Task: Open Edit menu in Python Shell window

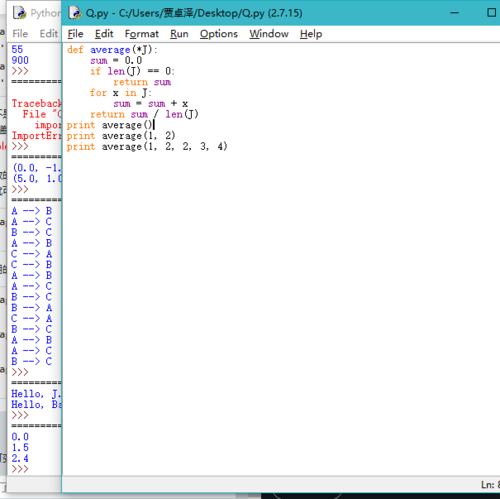Action: pos(49,34)
